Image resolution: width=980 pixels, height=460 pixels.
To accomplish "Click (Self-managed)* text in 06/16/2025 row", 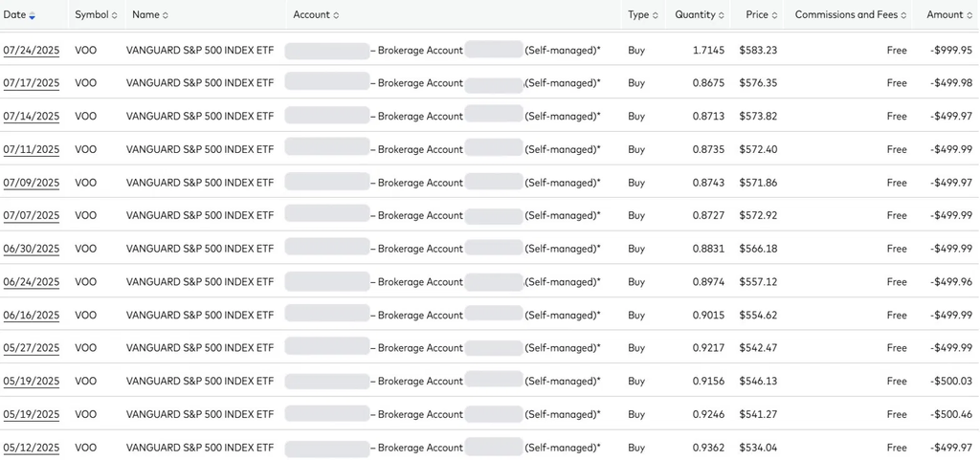I will [563, 315].
